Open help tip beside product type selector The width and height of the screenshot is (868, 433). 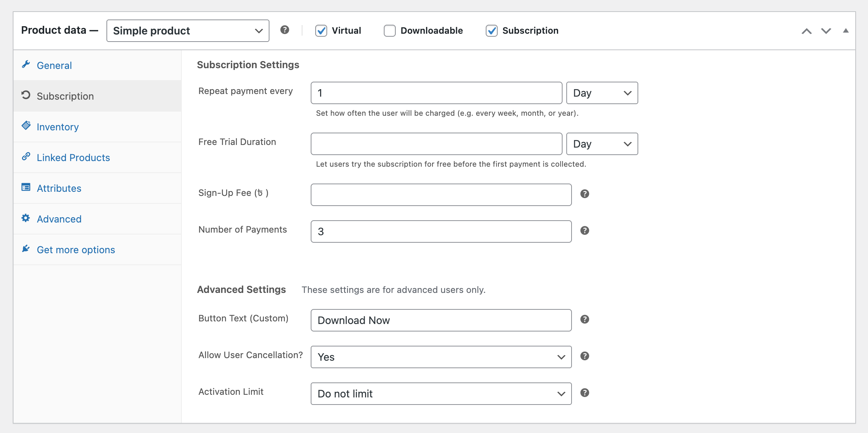285,30
